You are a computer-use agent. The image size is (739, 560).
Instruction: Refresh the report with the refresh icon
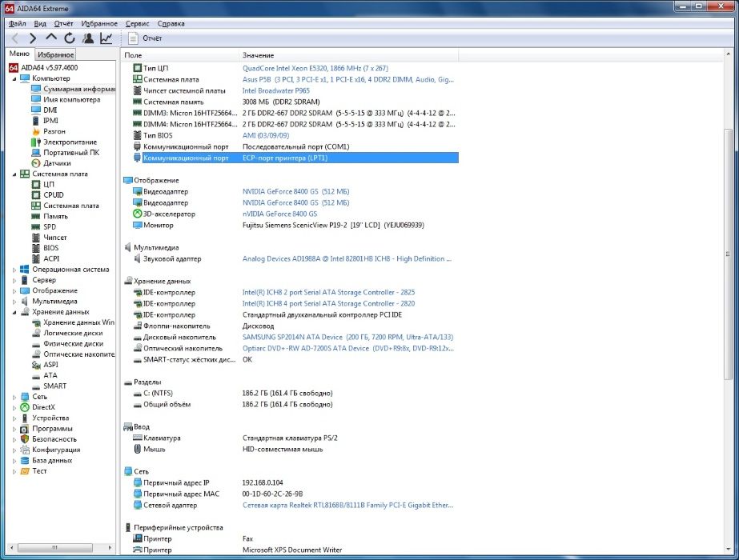(70, 38)
